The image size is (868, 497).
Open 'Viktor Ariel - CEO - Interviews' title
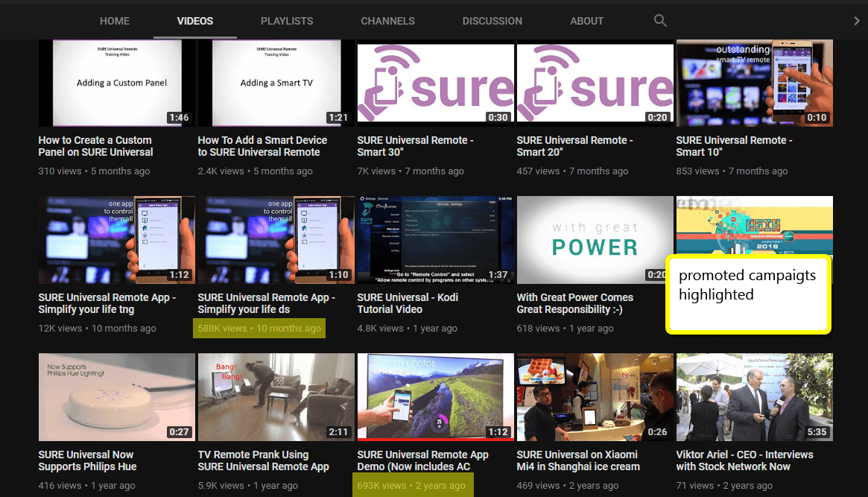[x=744, y=460]
